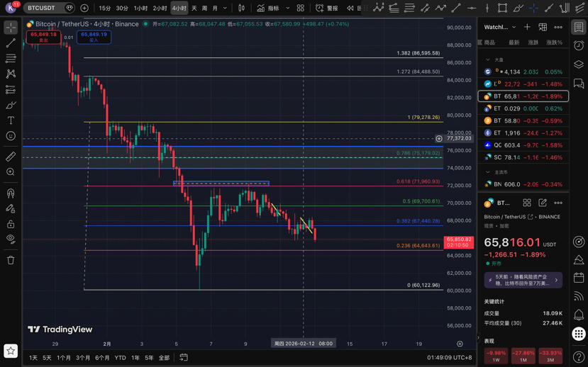Add a symbol to compare with plus icon
This screenshot has width=588, height=367.
(x=84, y=8)
